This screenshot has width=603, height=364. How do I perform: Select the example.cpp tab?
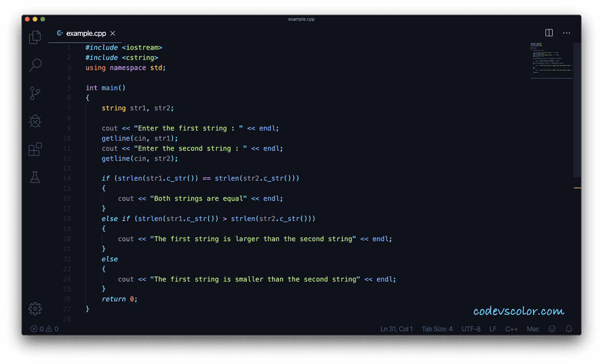[85, 33]
